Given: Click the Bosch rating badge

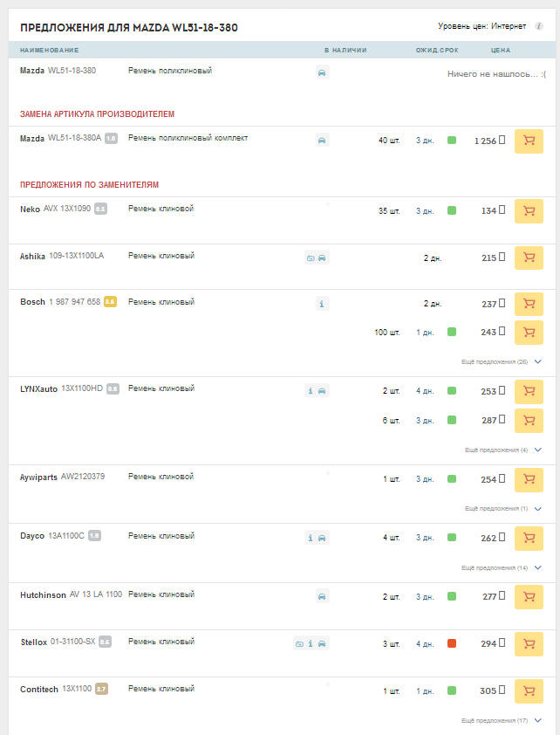Looking at the screenshot, I should click(x=110, y=302).
